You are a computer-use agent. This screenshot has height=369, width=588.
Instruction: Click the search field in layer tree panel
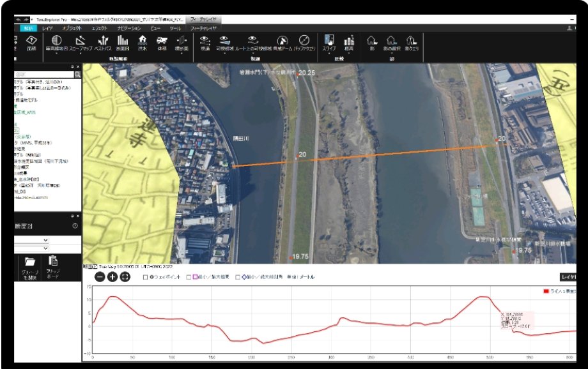pyautogui.click(x=44, y=75)
